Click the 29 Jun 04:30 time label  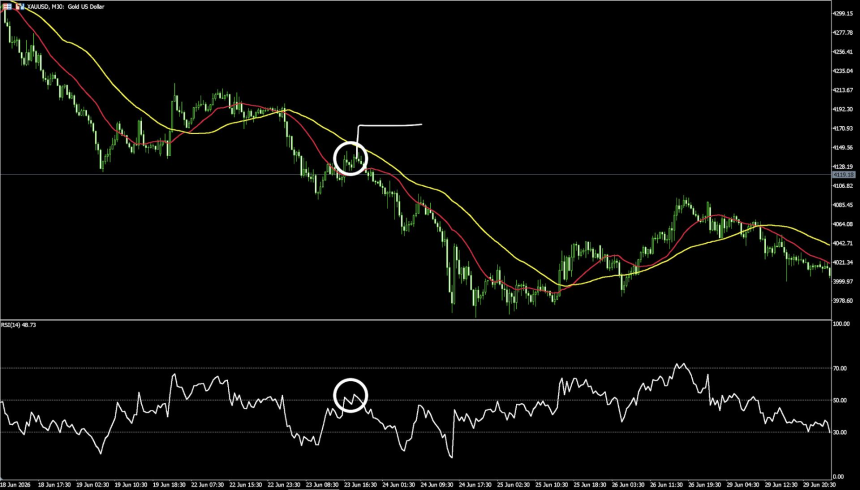(x=742, y=485)
